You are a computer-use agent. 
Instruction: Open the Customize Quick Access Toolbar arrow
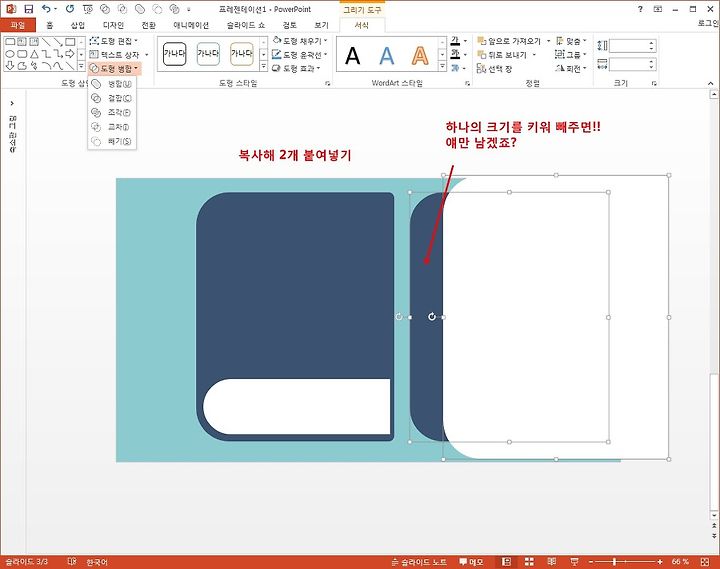coord(188,9)
